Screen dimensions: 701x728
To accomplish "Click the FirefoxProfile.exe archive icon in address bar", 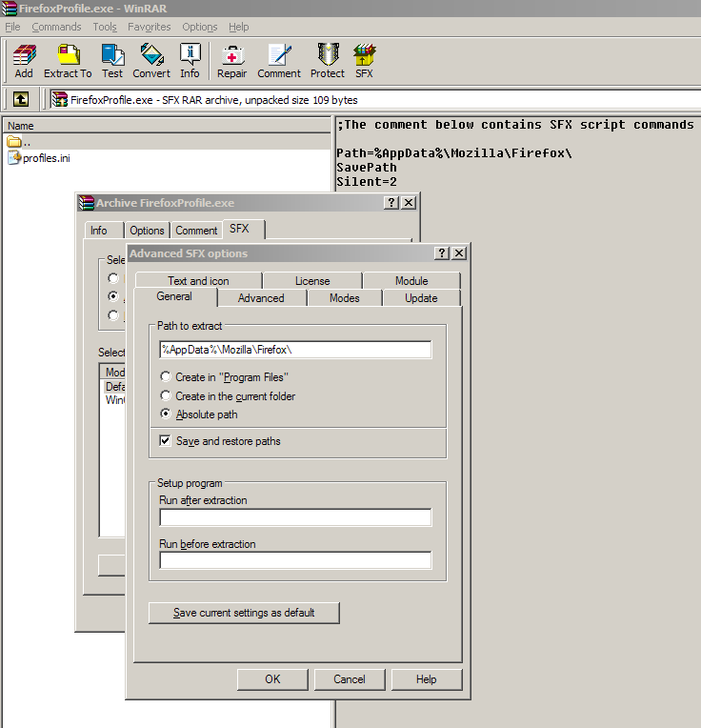I will [59, 99].
